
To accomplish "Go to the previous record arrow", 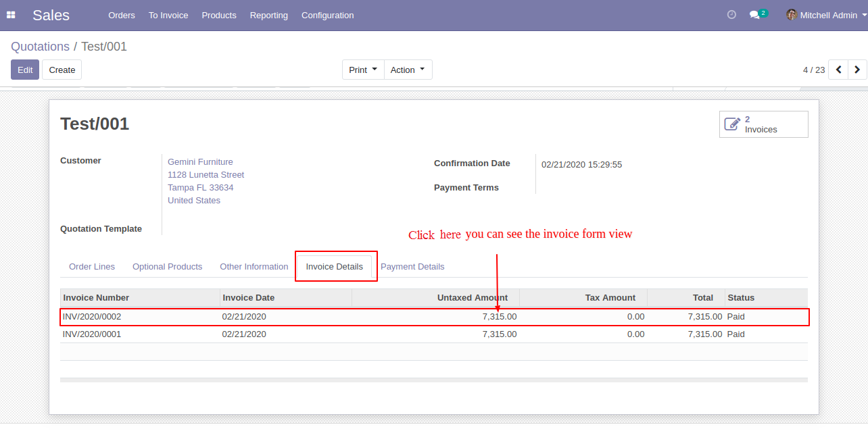I will [838, 70].
